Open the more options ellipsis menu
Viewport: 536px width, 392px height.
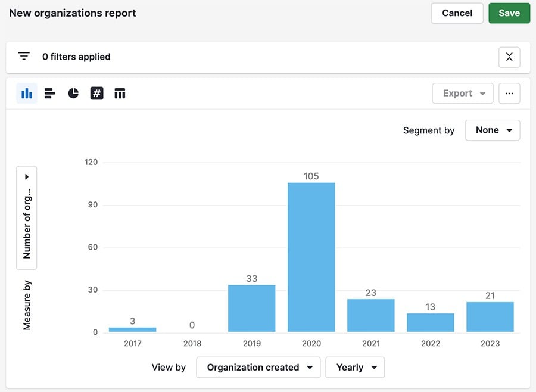(509, 93)
